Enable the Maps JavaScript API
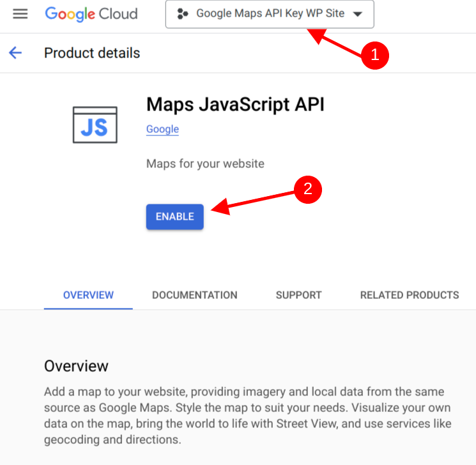The width and height of the screenshot is (476, 465). click(x=175, y=217)
